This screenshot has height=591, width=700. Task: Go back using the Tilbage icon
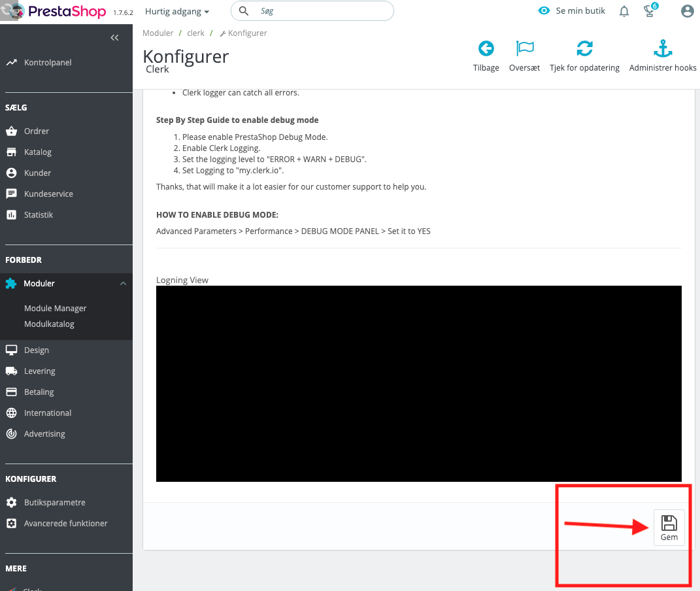486,49
